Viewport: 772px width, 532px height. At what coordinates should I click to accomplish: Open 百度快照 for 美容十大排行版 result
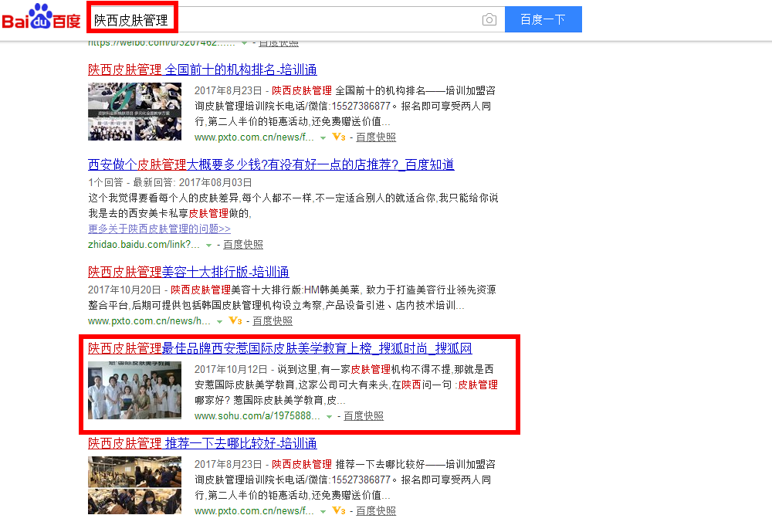[273, 320]
